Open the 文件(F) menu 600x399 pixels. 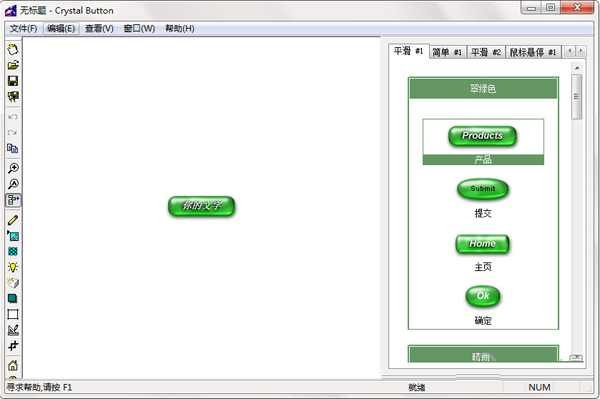click(x=23, y=29)
